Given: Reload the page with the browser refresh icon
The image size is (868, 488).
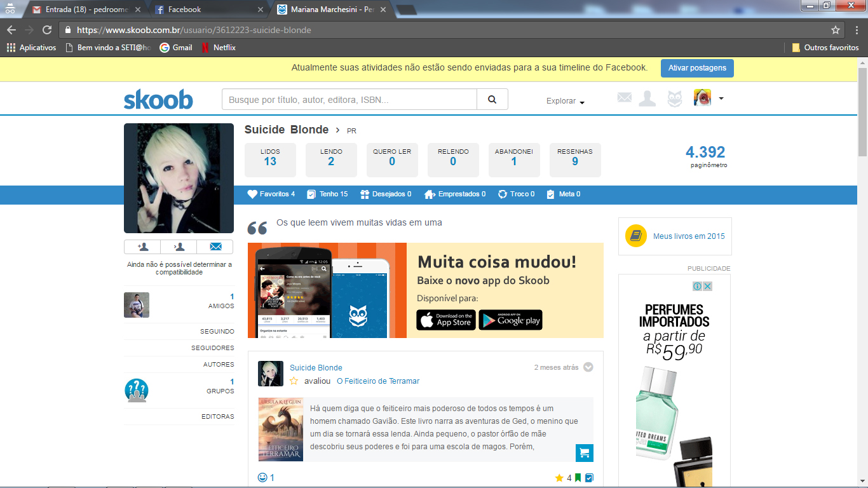Looking at the screenshot, I should (x=47, y=30).
